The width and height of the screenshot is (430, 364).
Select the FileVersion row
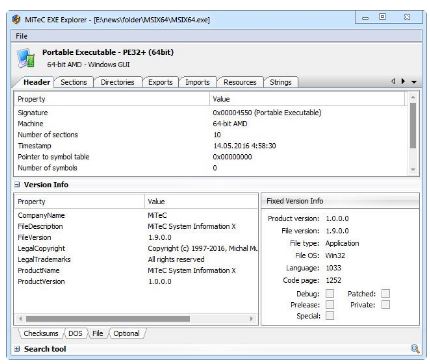click(136, 237)
